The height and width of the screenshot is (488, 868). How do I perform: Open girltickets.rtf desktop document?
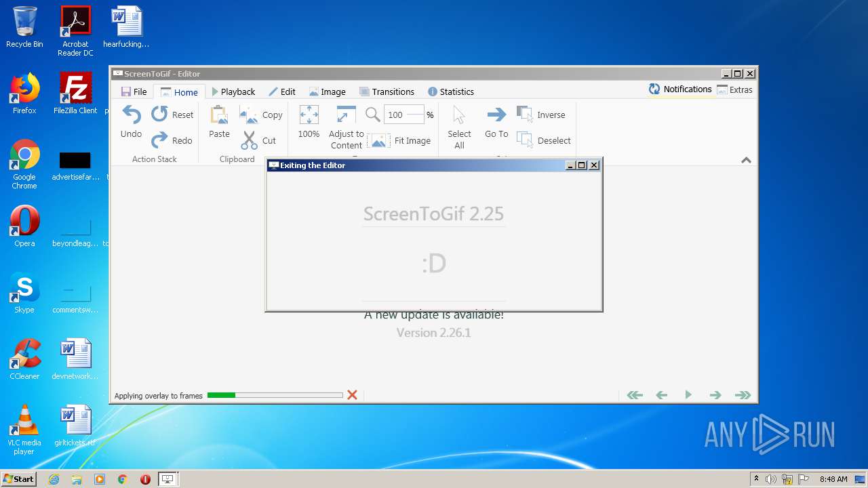pyautogui.click(x=75, y=426)
